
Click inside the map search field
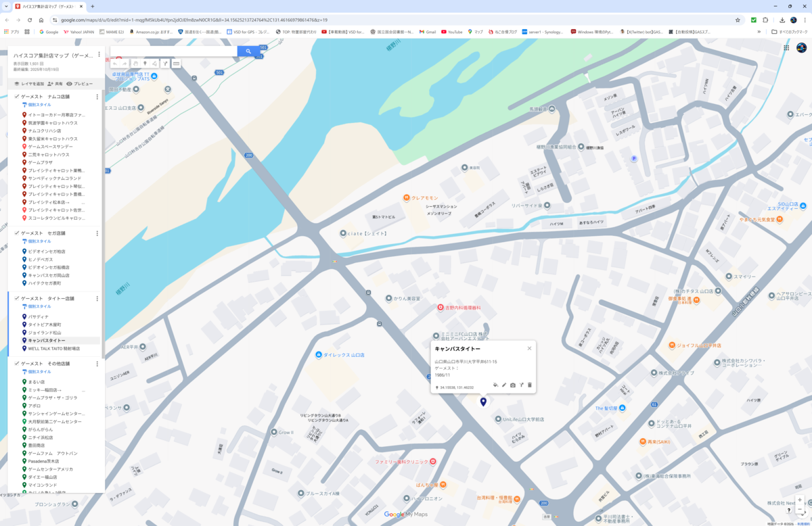[174, 51]
